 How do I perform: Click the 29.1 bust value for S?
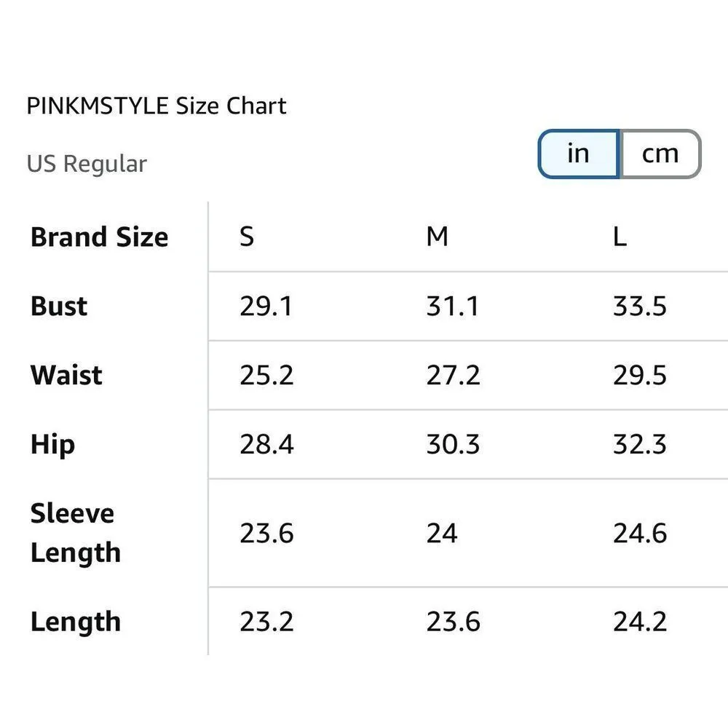tap(266, 306)
